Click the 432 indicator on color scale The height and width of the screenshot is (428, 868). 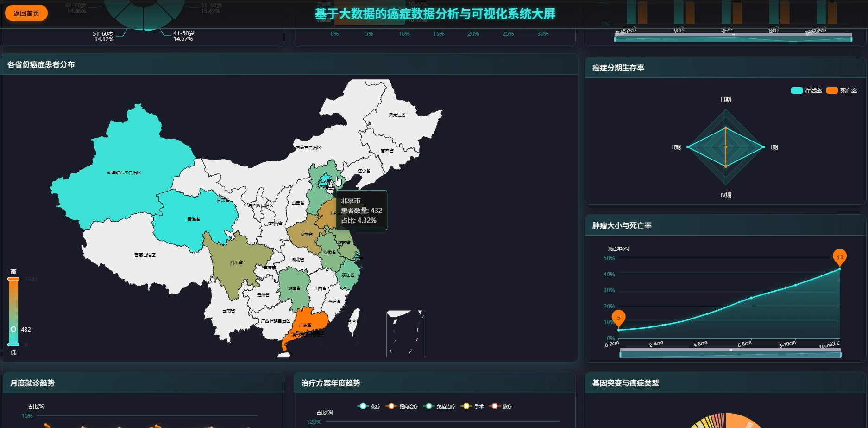[13, 329]
